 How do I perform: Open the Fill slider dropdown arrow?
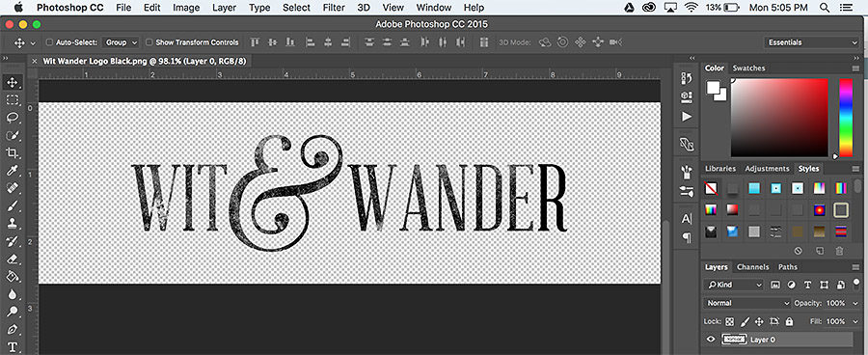(855, 322)
